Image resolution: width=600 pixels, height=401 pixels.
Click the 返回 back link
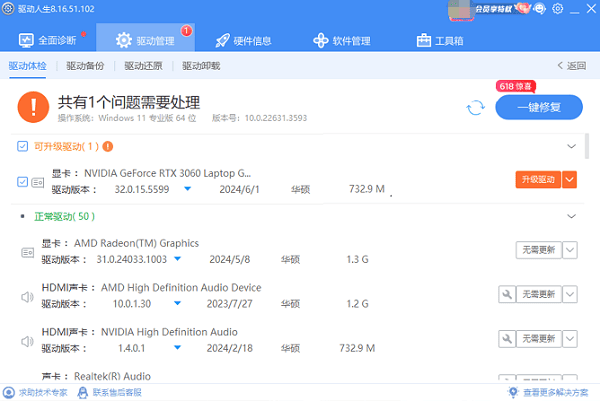572,66
